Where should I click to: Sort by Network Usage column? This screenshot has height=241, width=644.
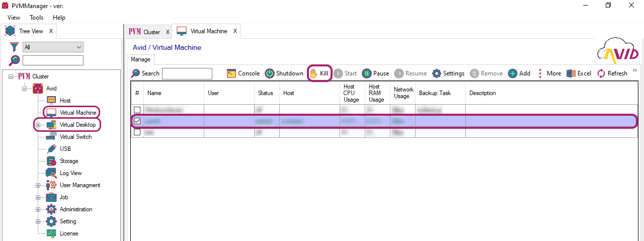[403, 93]
